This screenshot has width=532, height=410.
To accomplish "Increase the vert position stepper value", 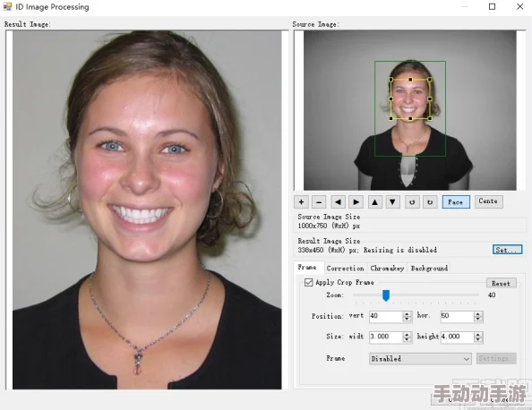I will pyautogui.click(x=407, y=313).
